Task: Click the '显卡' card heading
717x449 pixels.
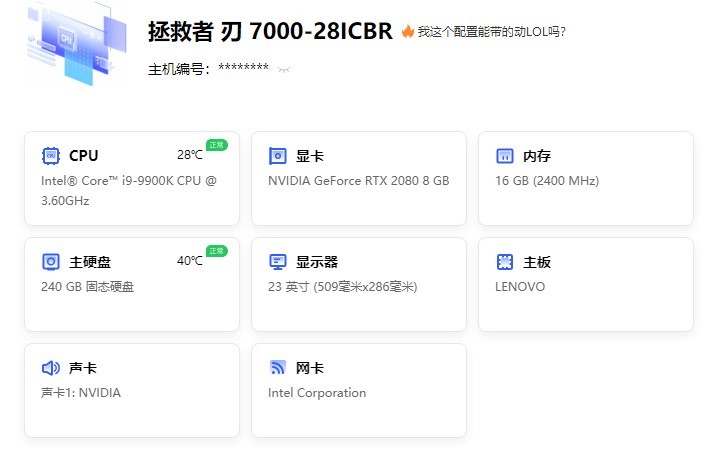Action: pos(310,156)
